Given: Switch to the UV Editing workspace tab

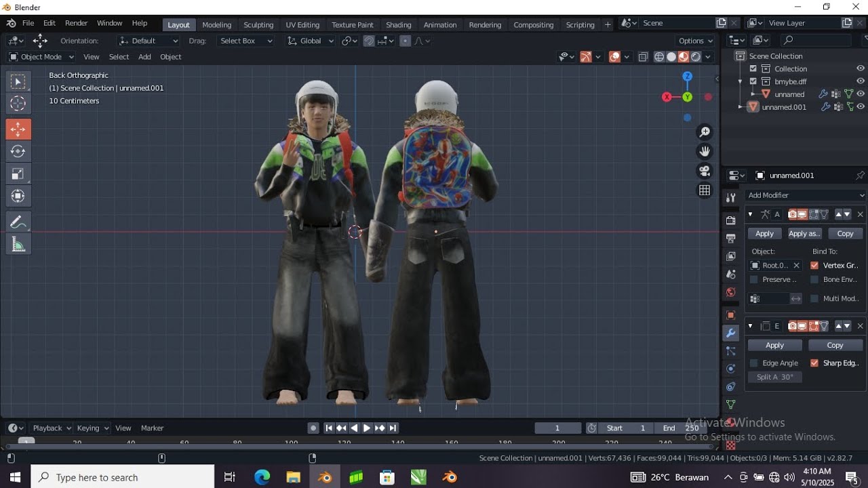Looking at the screenshot, I should [x=302, y=24].
